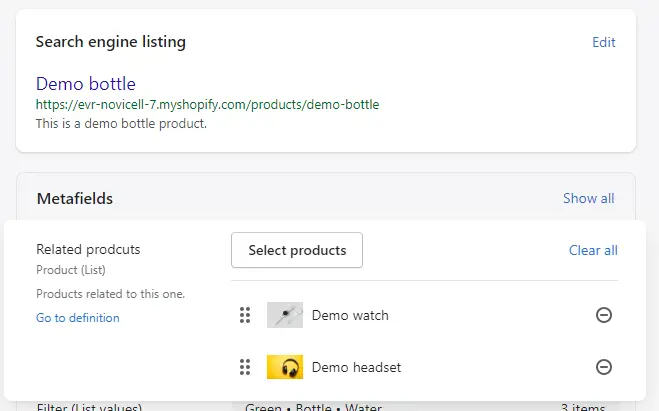The image size is (659, 411).
Task: Go to the metafield definition
Action: pos(78,318)
